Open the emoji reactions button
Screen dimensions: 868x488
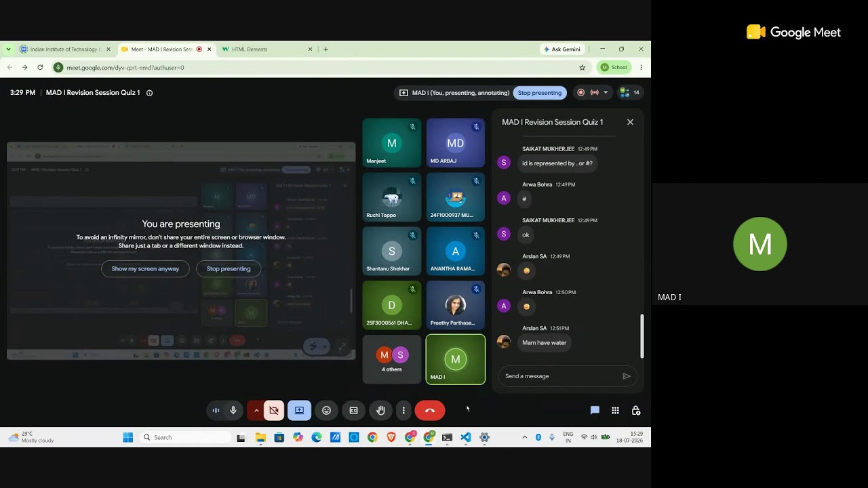pos(326,410)
